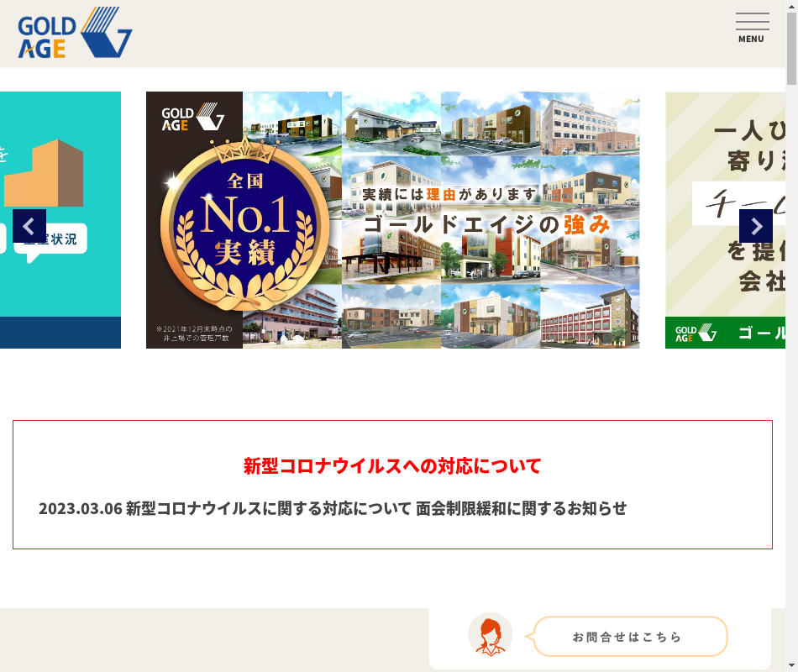Screen dimensions: 798x672
Task: Click the page vertical scrollbar thumb
Action: point(791,49)
